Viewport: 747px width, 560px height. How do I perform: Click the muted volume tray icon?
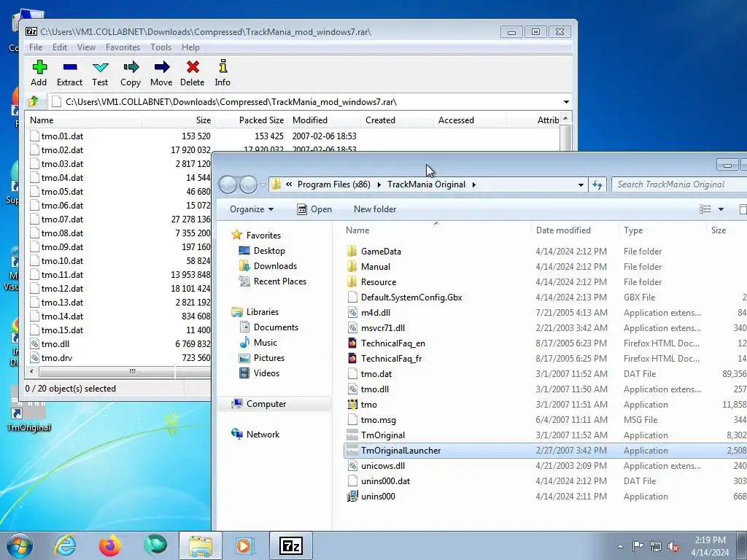[x=673, y=546]
